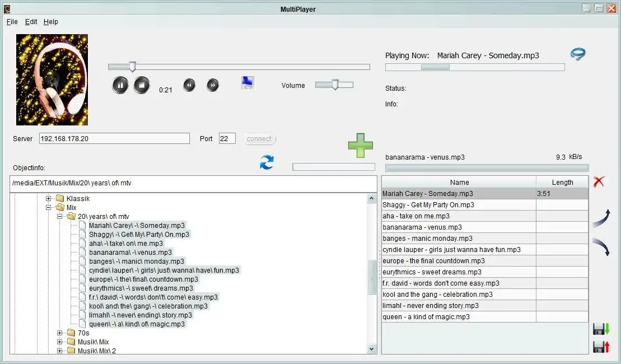Select playlist row banges - manic monday.mp3
Image resolution: width=621 pixels, height=364 pixels.
pos(485,239)
